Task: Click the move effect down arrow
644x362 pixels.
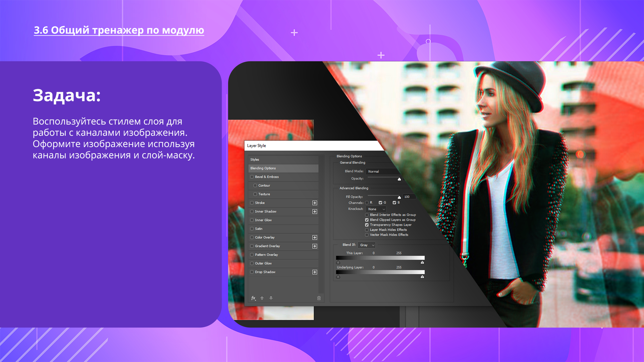Action: click(271, 298)
